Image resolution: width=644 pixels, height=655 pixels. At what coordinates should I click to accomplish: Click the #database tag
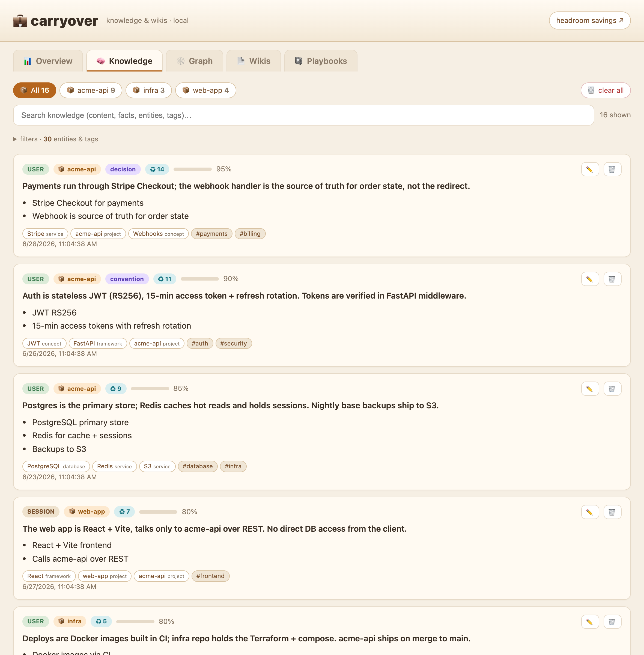198,466
